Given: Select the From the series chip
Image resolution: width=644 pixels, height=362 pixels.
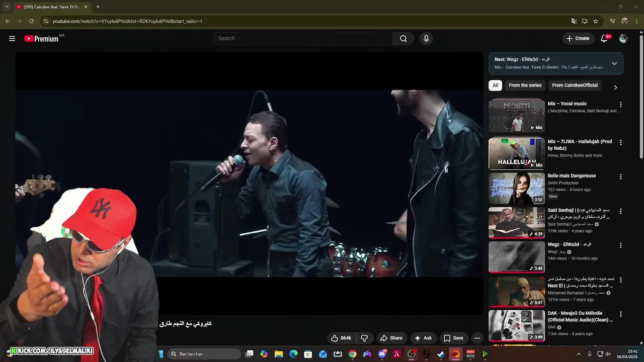Looking at the screenshot, I should tap(525, 85).
